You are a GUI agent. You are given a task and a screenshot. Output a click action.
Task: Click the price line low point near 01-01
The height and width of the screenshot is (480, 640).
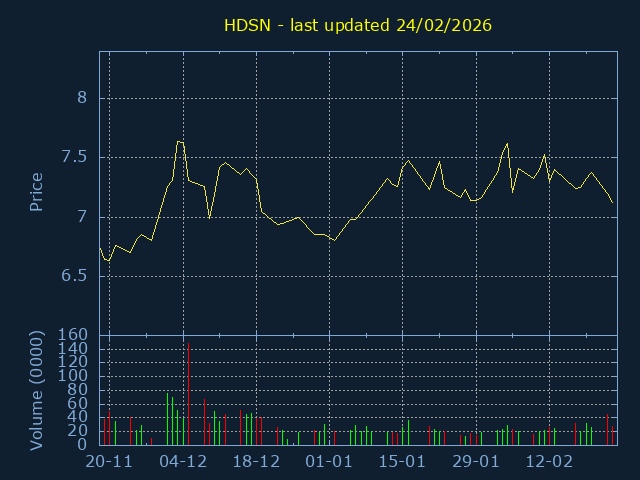(x=334, y=240)
